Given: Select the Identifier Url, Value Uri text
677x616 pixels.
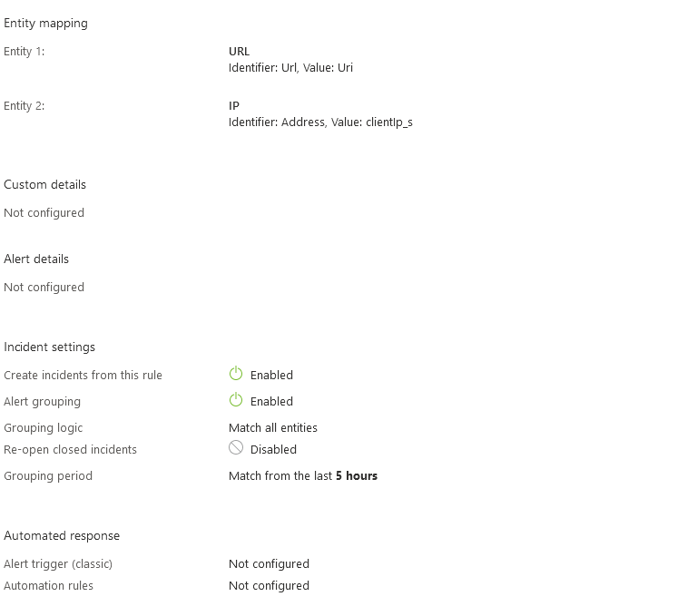Looking at the screenshot, I should point(290,68).
